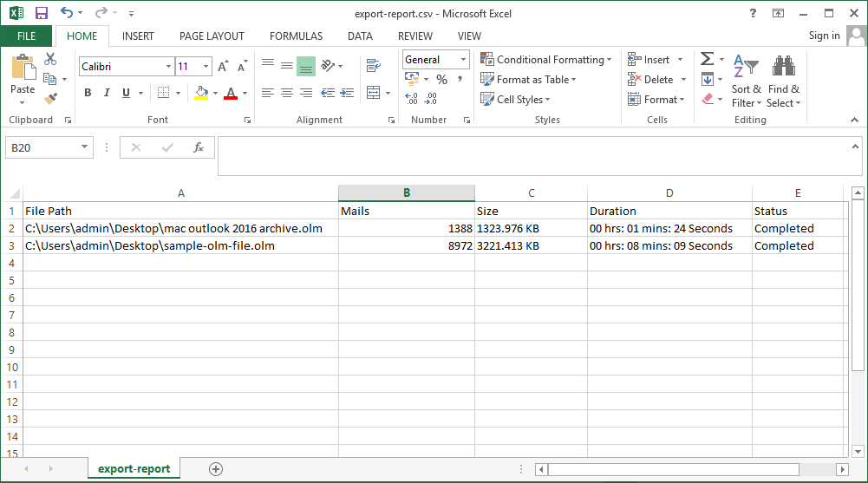Viewport: 868px width, 483px height.
Task: Click the AutoSum sigma icon
Action: (x=707, y=59)
